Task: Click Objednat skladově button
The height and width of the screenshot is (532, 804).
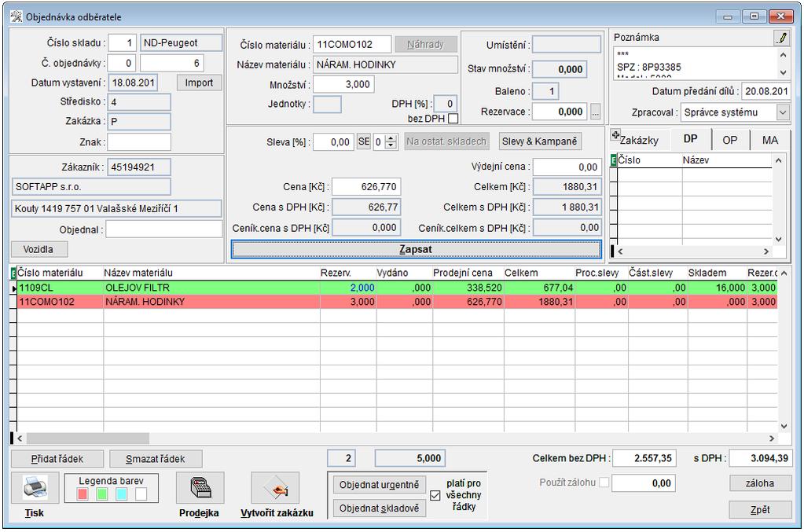Action: tap(379, 508)
